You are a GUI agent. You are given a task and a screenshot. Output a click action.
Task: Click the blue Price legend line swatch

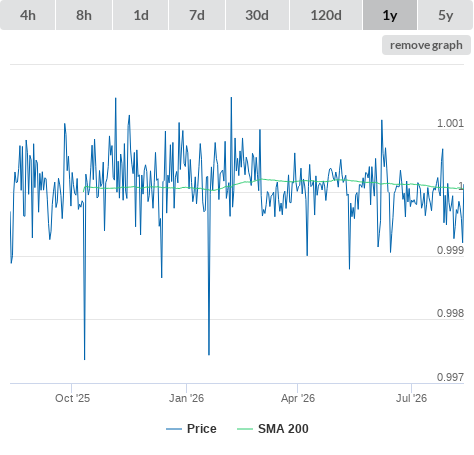tap(174, 429)
